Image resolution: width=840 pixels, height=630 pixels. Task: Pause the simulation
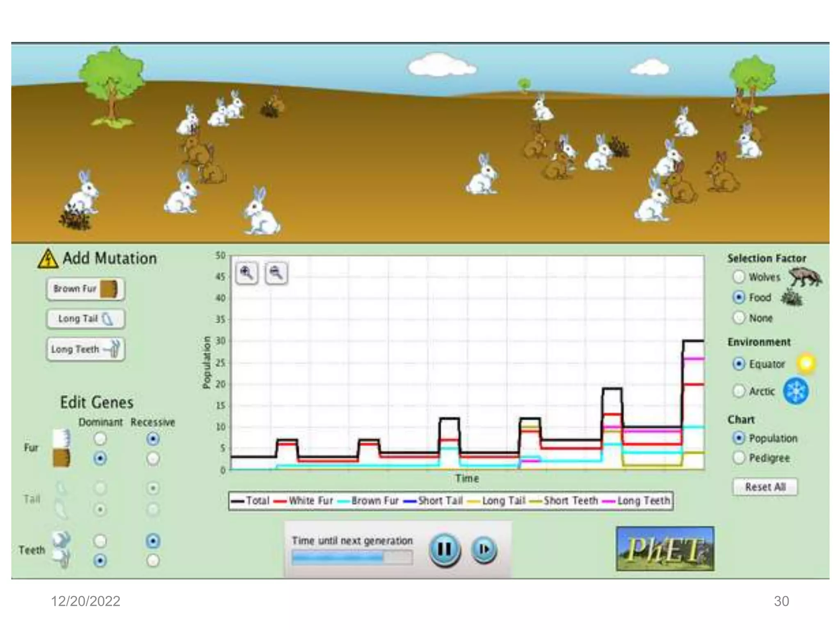[445, 549]
